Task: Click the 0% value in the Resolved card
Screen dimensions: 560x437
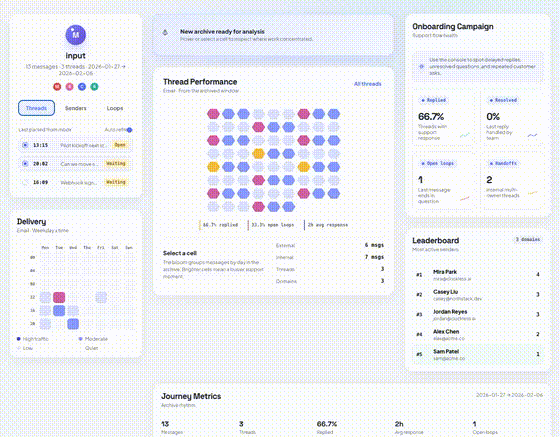Action: (493, 116)
